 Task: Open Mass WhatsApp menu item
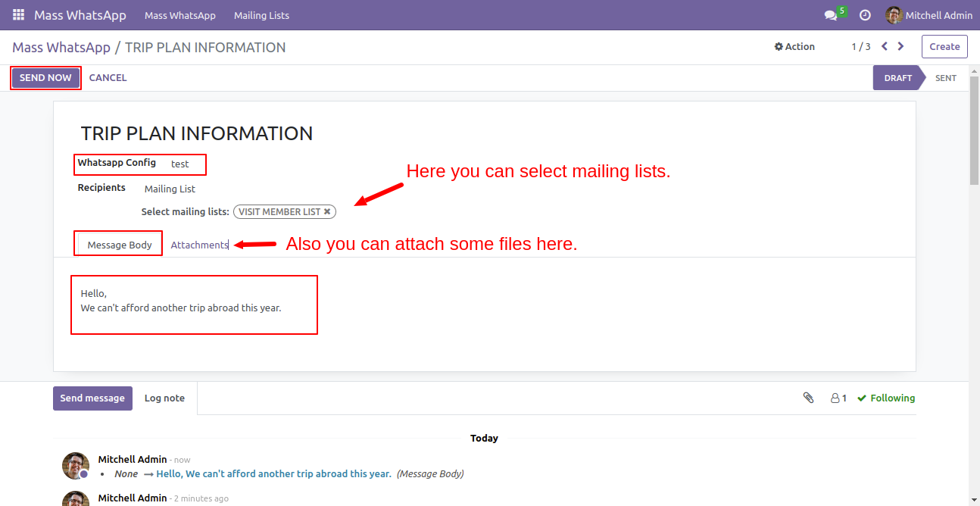tap(180, 15)
